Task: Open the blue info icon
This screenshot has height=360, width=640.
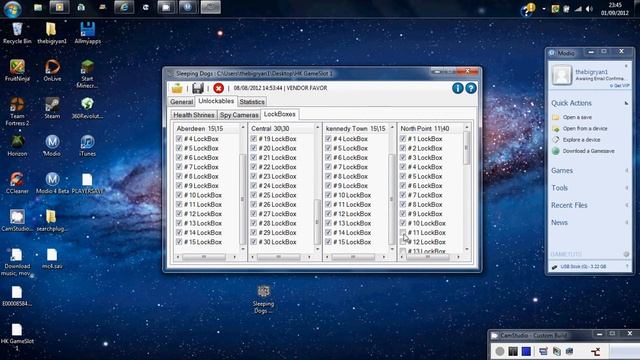Action: 458,88
